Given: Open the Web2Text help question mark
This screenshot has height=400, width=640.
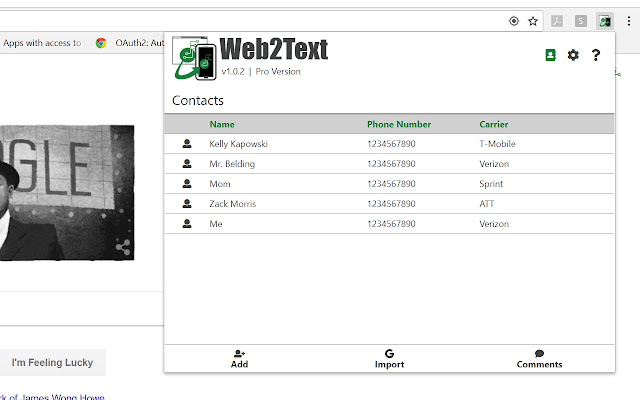Looking at the screenshot, I should 596,55.
